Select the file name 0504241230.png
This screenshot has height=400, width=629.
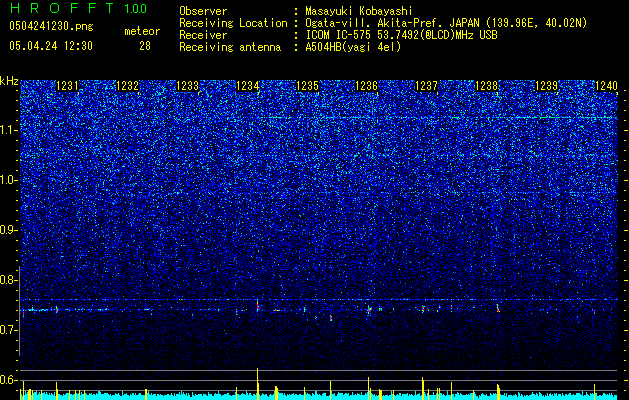pyautogui.click(x=51, y=26)
